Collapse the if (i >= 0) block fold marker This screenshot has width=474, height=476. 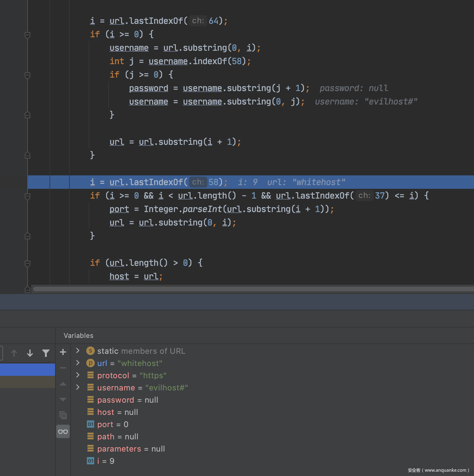click(x=27, y=35)
